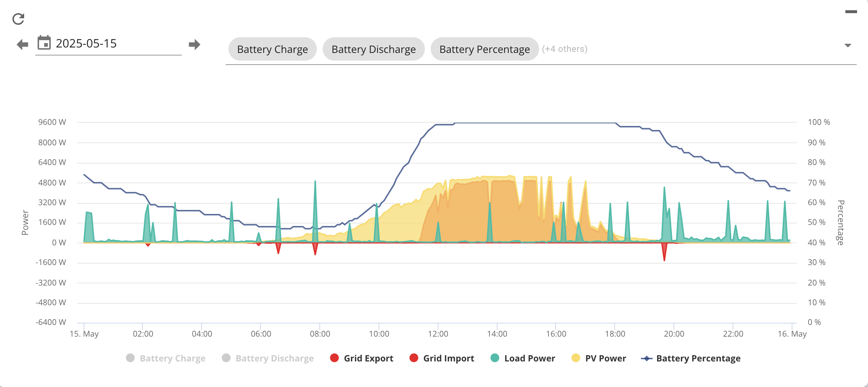
Task: Hide the Grid Export series
Action: [x=362, y=358]
